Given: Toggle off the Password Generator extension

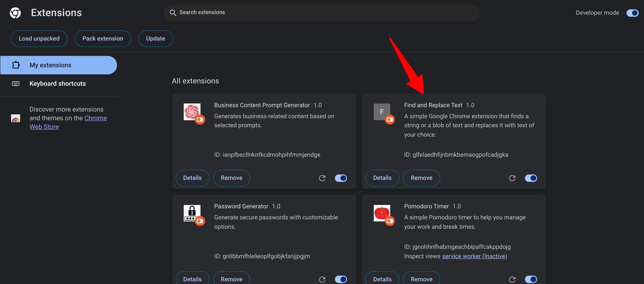Looking at the screenshot, I should pos(341,279).
